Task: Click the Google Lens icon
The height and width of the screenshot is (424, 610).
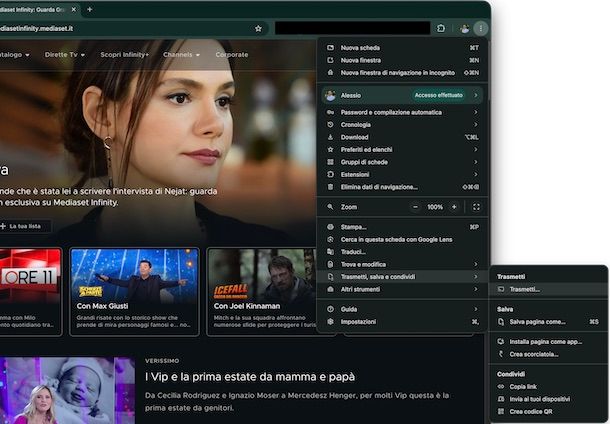Action: click(330, 240)
